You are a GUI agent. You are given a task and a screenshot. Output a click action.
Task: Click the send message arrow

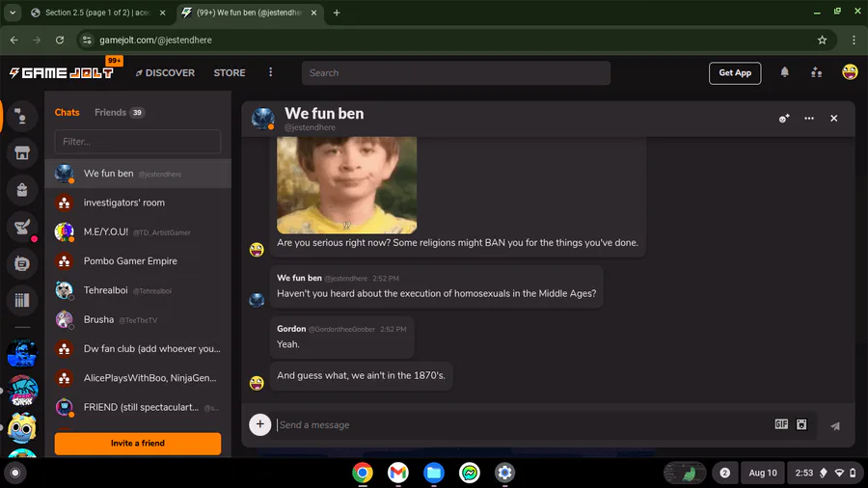click(x=835, y=425)
